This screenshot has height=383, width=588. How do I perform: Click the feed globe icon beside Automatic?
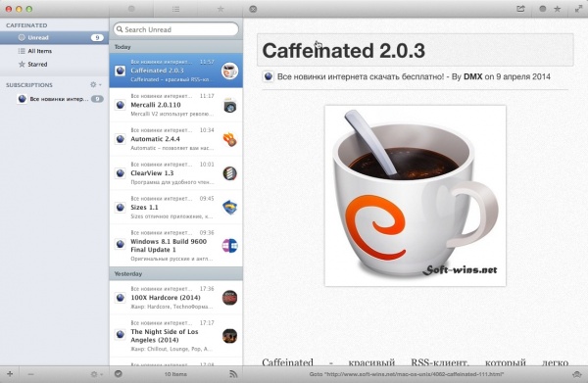pos(120,139)
